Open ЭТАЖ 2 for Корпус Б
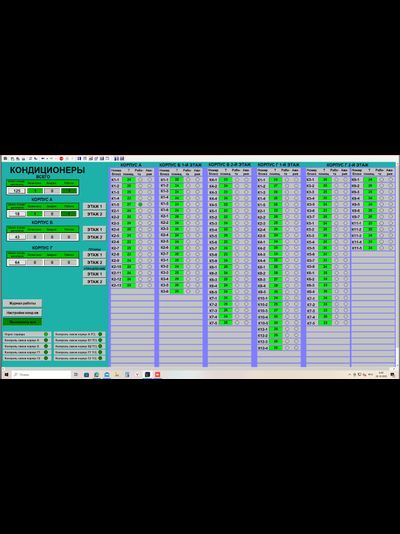Screen dimensions: 400x534 click(x=94, y=237)
